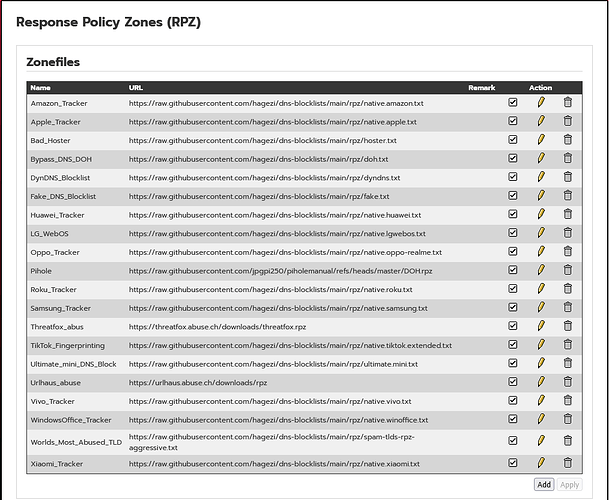Click the Add button
This screenshot has height=500, width=609.
tap(544, 484)
